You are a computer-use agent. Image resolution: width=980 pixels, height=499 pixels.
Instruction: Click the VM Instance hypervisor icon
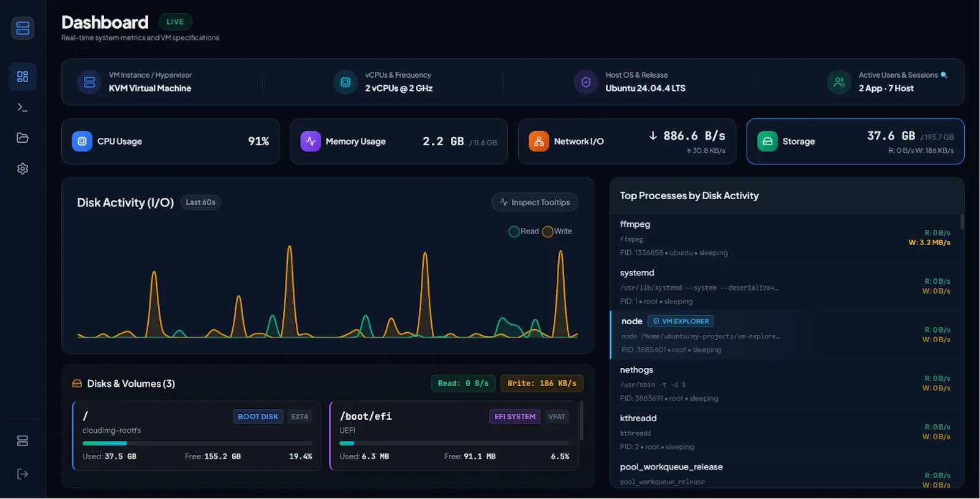[x=89, y=82]
